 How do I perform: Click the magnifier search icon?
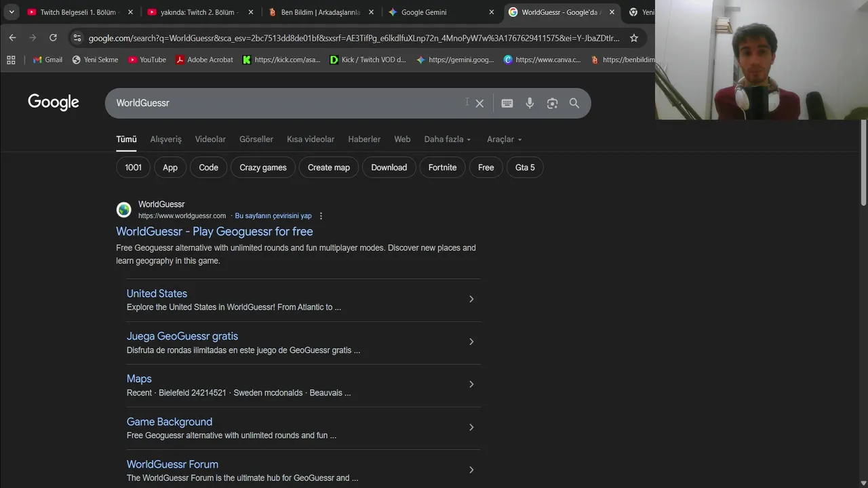(574, 103)
